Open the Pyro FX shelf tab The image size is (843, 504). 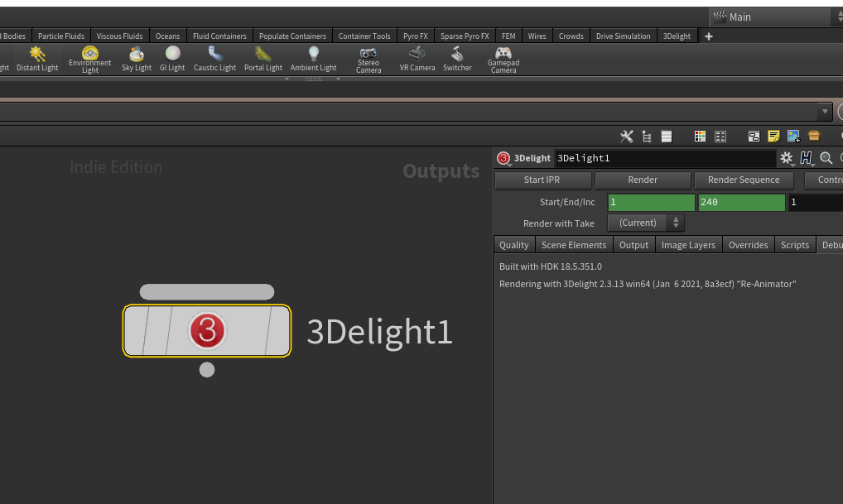pos(415,36)
